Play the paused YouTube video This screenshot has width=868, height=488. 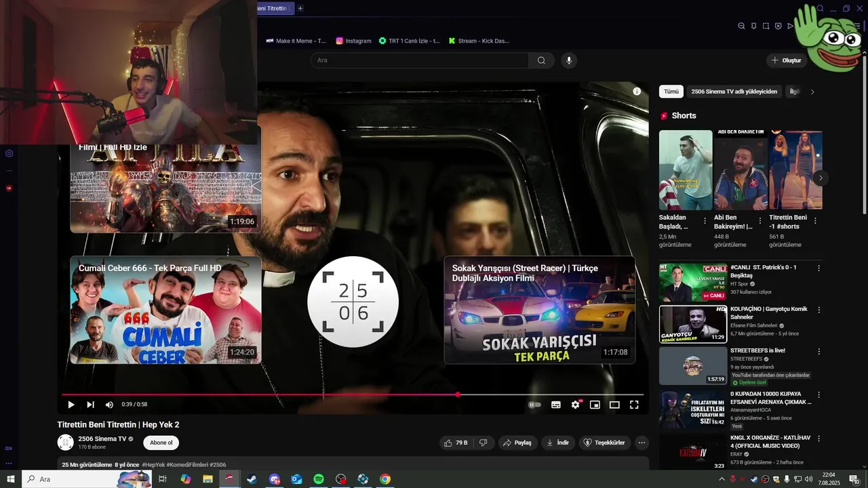71,405
